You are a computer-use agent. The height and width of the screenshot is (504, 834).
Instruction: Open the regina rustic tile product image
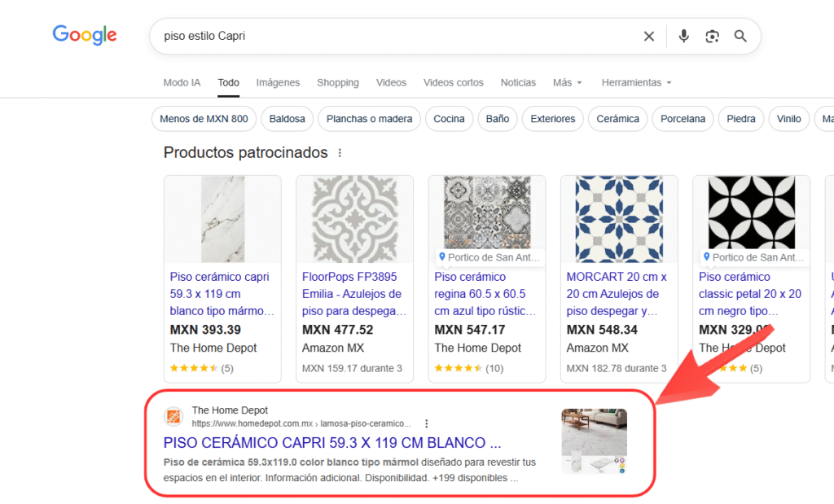(x=487, y=213)
